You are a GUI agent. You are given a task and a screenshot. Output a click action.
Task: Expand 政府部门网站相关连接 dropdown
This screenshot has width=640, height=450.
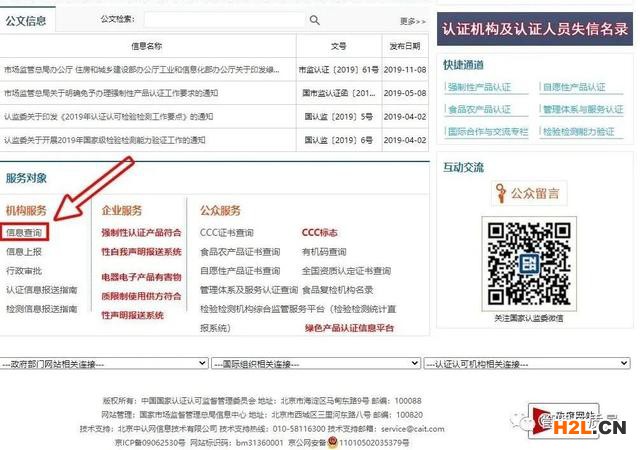tap(105, 364)
